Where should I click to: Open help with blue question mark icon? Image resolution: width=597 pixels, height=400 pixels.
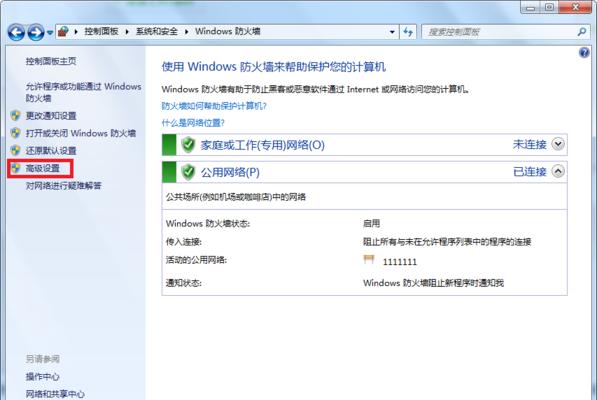(x=584, y=53)
